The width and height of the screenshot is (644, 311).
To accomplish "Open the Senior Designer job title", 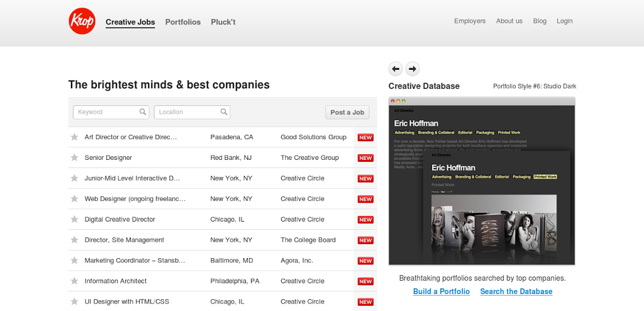I will (x=108, y=157).
